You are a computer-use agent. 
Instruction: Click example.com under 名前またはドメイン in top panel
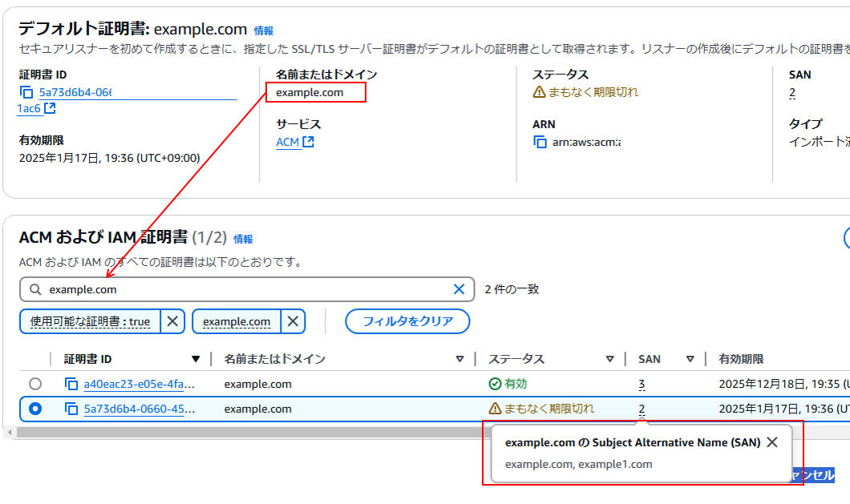[x=310, y=93]
